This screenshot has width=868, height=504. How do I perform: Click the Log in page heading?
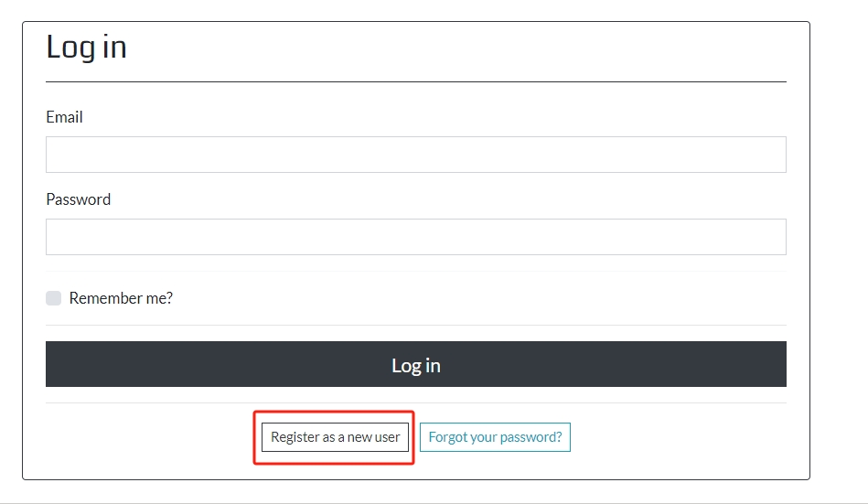point(86,47)
